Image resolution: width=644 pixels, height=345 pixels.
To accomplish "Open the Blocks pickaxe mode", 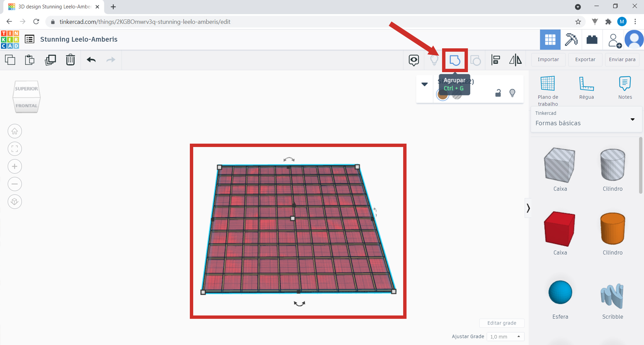I will [x=571, y=40].
